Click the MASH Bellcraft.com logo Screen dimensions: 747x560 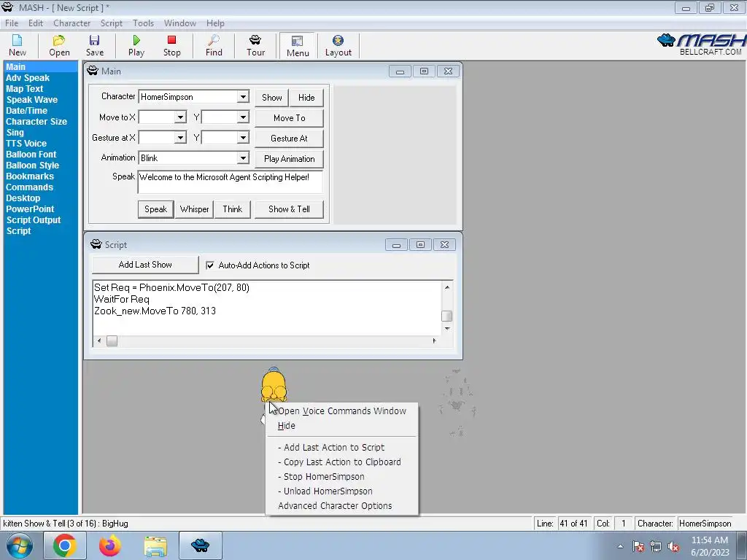click(x=701, y=44)
